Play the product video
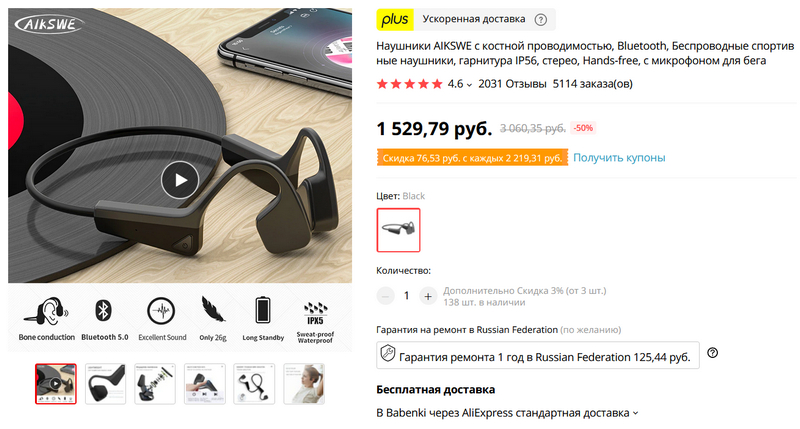The height and width of the screenshot is (429, 800). click(180, 180)
